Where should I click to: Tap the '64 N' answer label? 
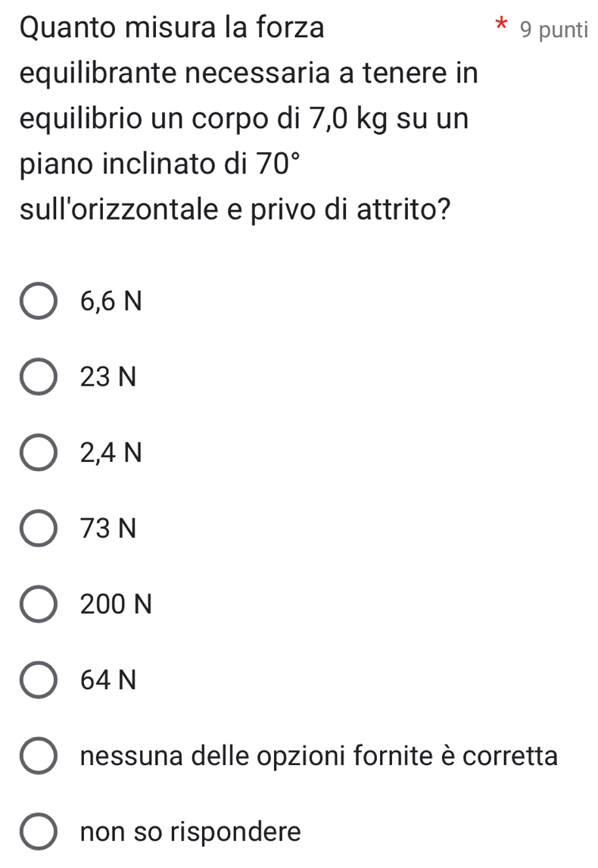pos(108,680)
